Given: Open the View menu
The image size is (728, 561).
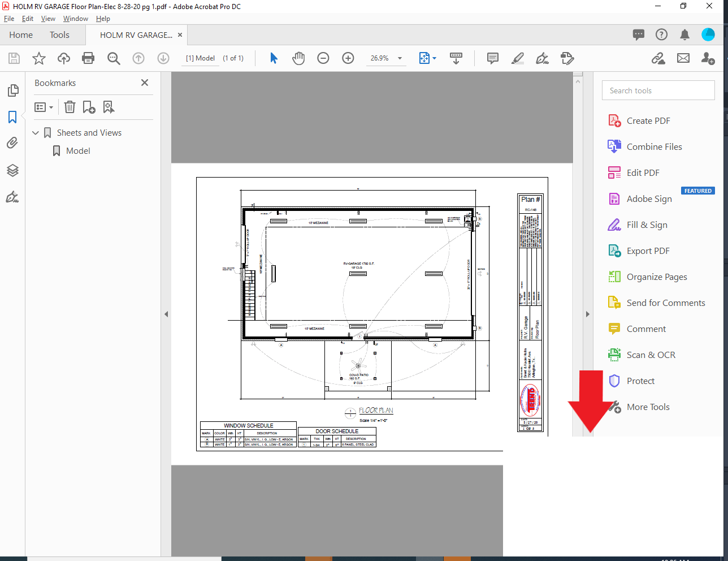Looking at the screenshot, I should pos(47,18).
